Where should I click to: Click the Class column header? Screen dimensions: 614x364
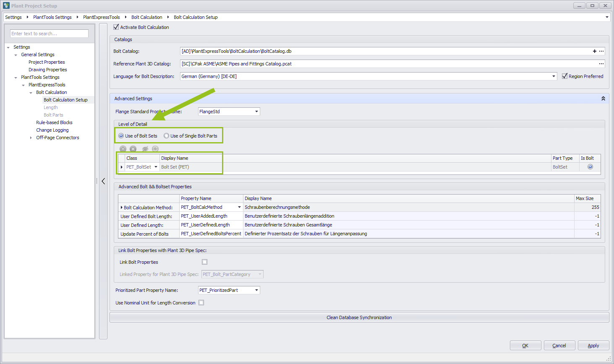(x=142, y=158)
